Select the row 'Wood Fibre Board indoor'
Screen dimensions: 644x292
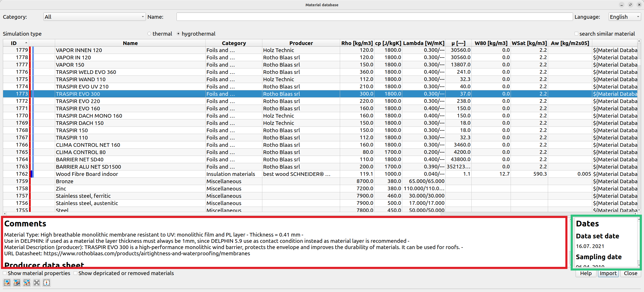[x=320, y=174]
